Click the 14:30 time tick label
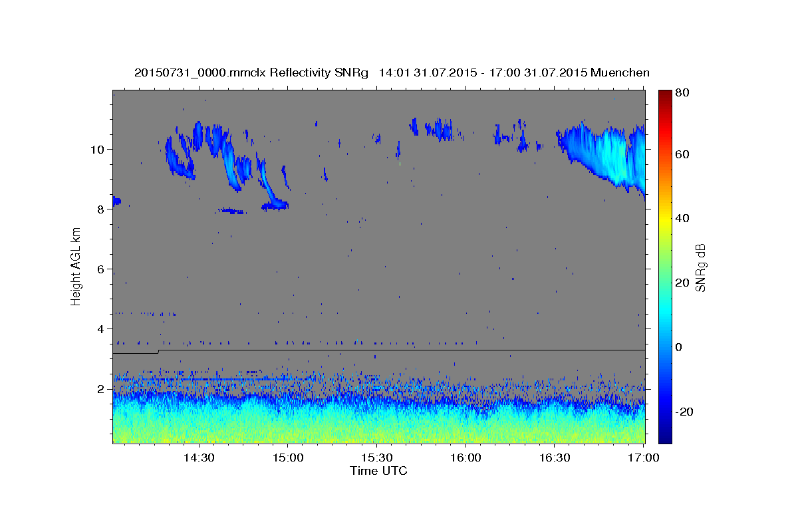Screen dimensions: 798x532 point(198,458)
